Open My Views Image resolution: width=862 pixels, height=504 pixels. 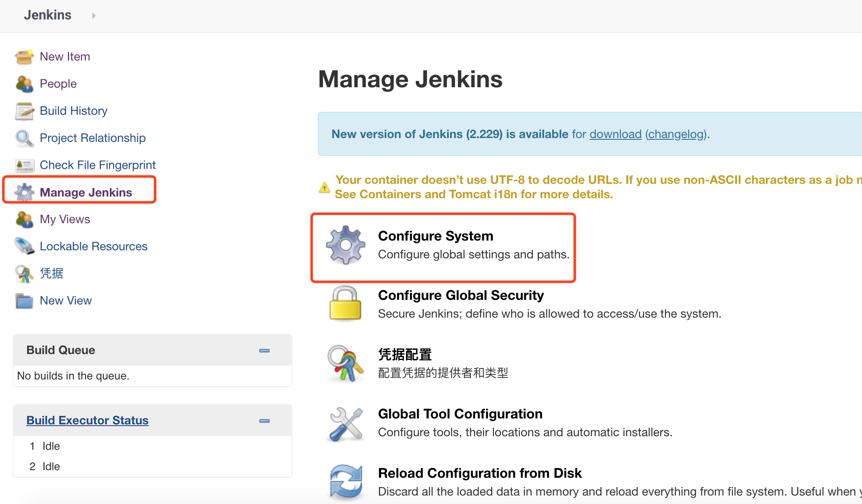point(65,219)
